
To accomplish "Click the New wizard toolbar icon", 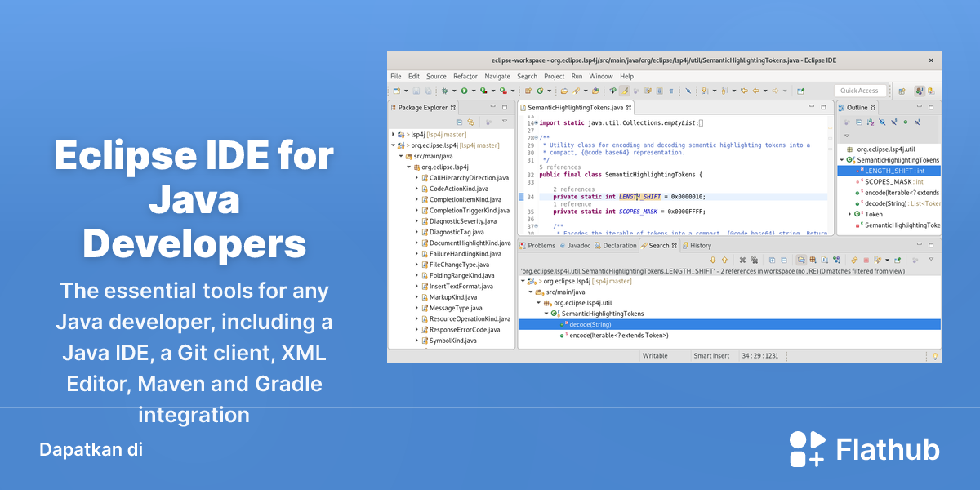I will (396, 91).
